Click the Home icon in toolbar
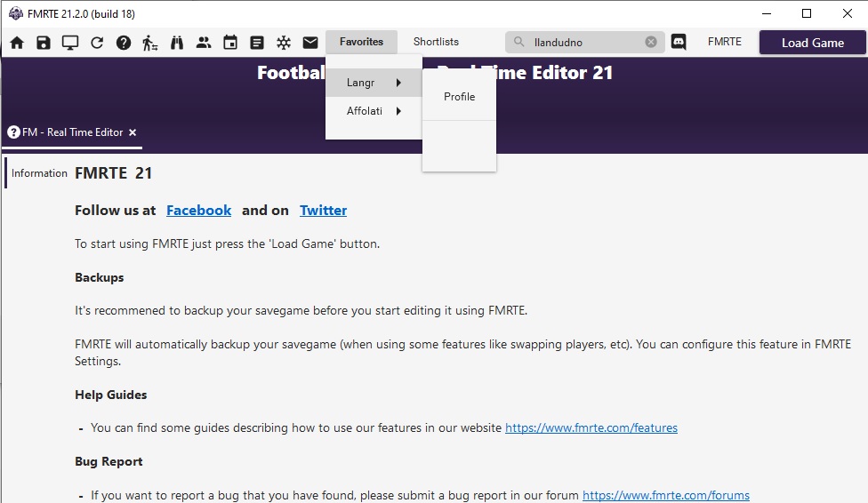Viewport: 868px width, 503px height. [17, 43]
